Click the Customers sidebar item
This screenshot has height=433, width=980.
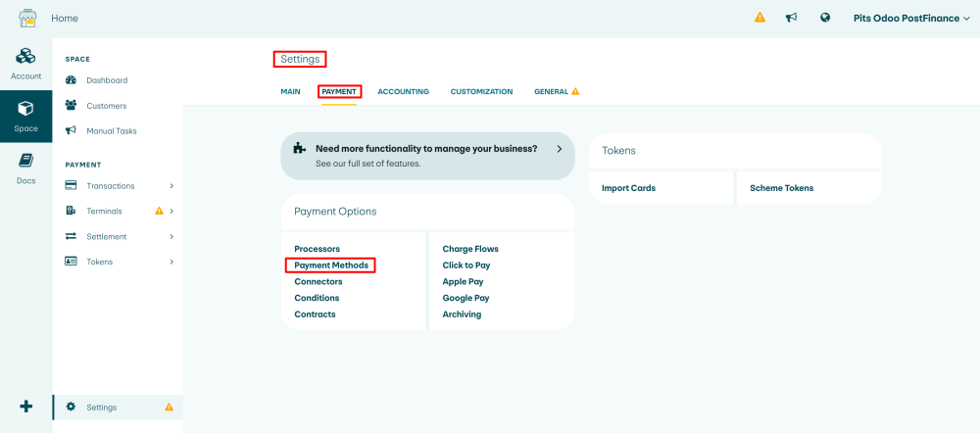(106, 106)
